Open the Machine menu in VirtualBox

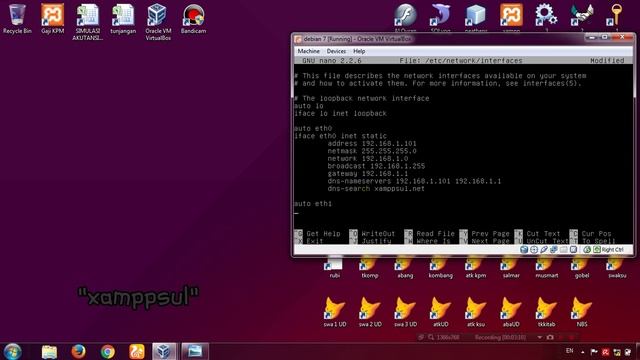(x=309, y=51)
